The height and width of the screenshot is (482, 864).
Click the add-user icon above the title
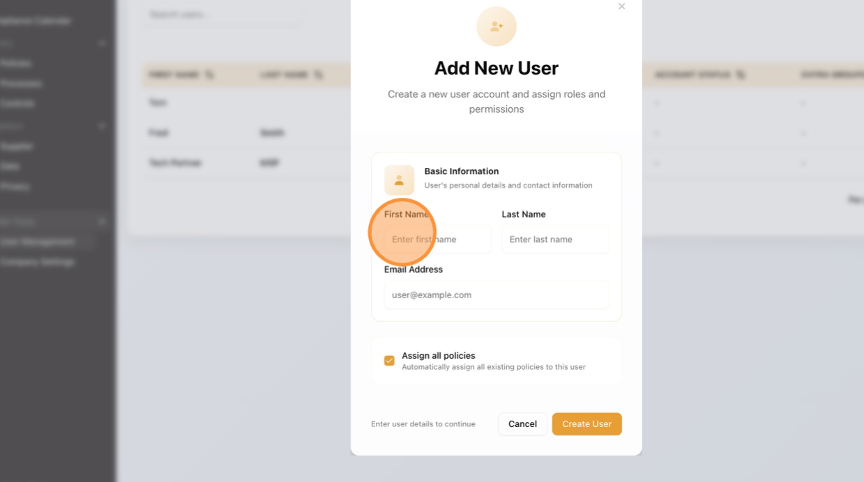click(x=496, y=26)
